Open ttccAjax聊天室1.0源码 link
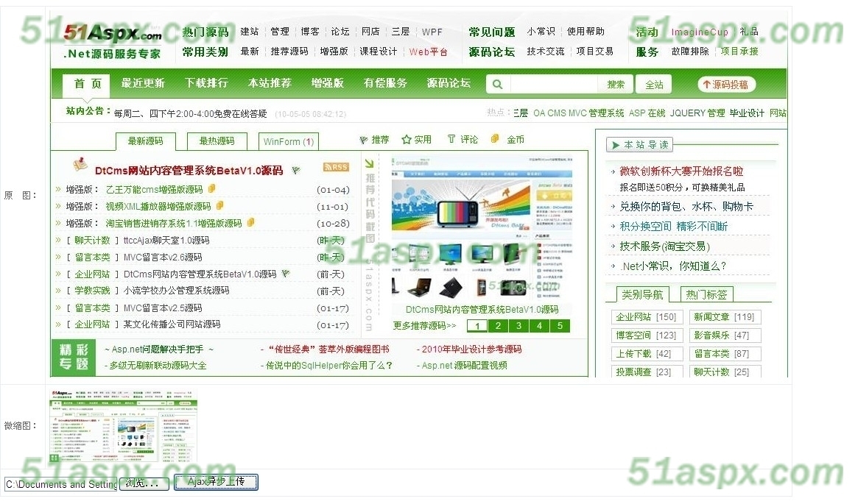Viewport: 858px width, 504px height. coord(166,241)
